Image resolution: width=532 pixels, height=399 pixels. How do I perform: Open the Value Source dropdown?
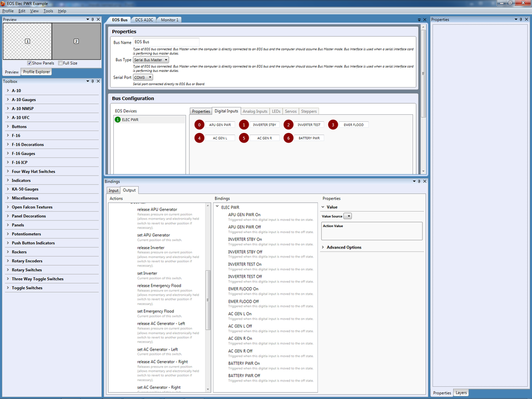[347, 216]
